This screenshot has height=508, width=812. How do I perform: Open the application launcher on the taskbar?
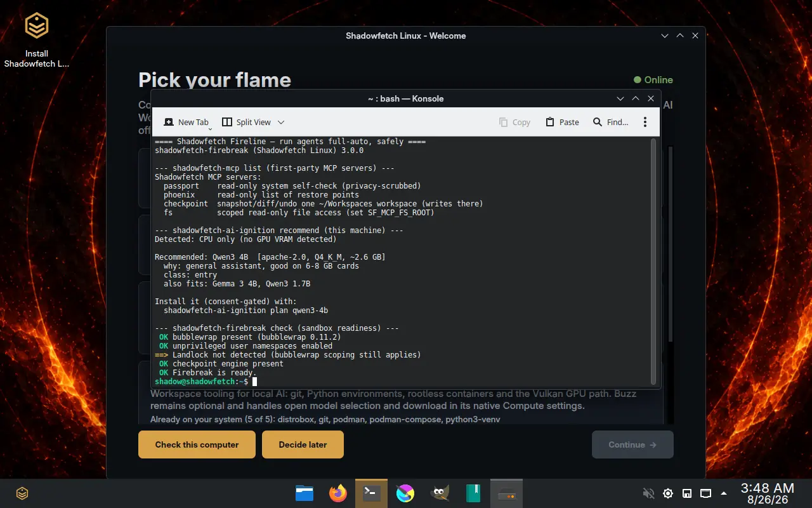pos(22,493)
